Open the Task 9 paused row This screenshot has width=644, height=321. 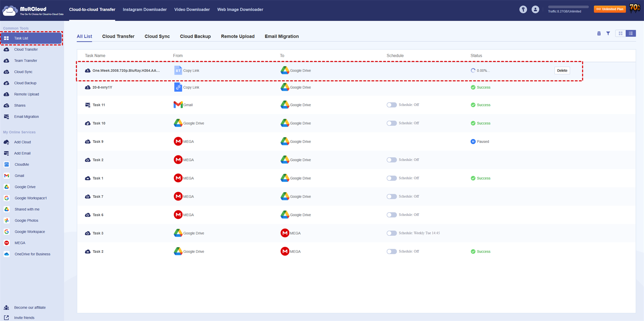click(98, 142)
